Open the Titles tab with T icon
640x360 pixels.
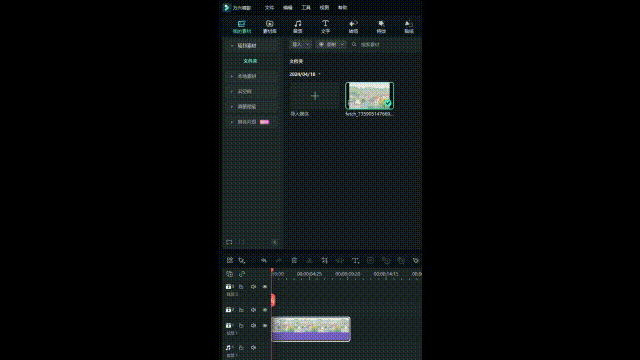coord(325,27)
